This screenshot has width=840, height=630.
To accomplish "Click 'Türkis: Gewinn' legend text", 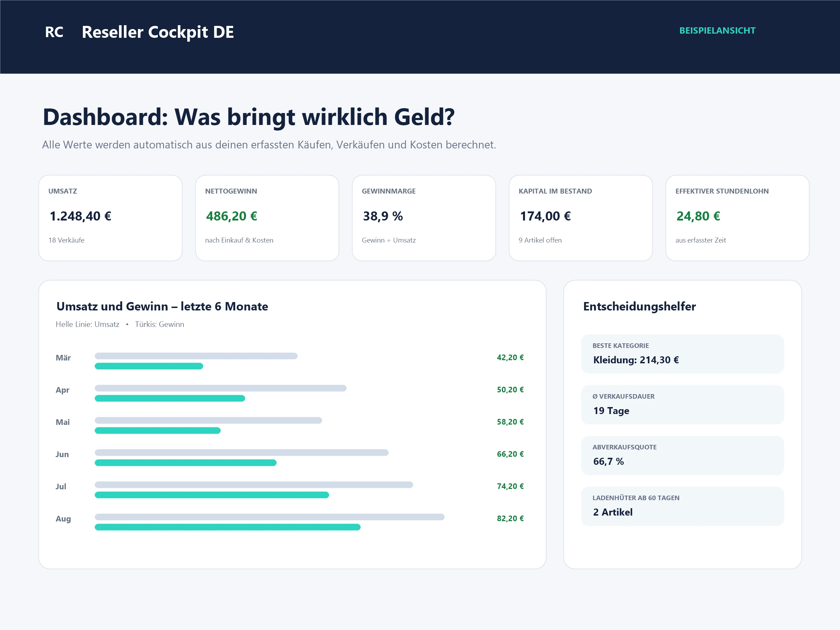I will (160, 324).
